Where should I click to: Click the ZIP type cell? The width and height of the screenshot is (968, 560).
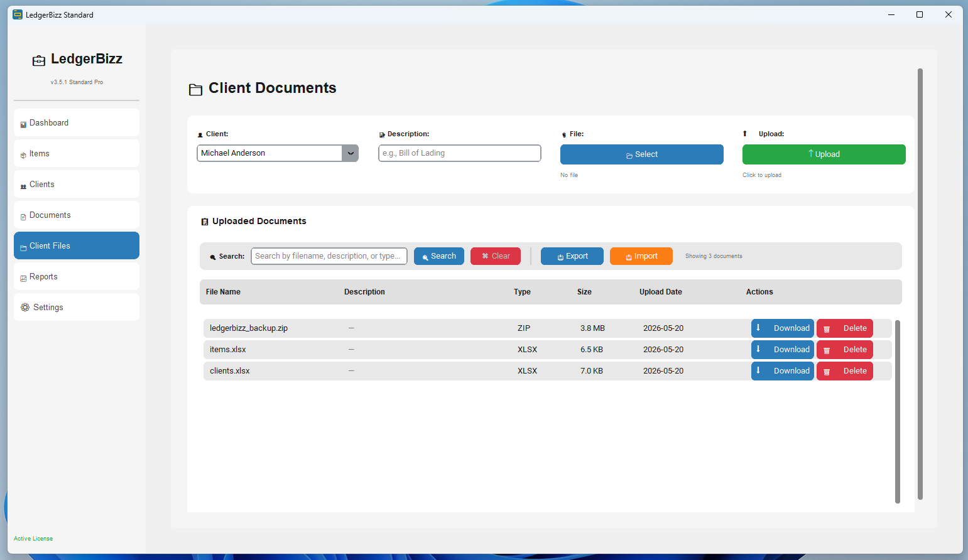tap(524, 328)
